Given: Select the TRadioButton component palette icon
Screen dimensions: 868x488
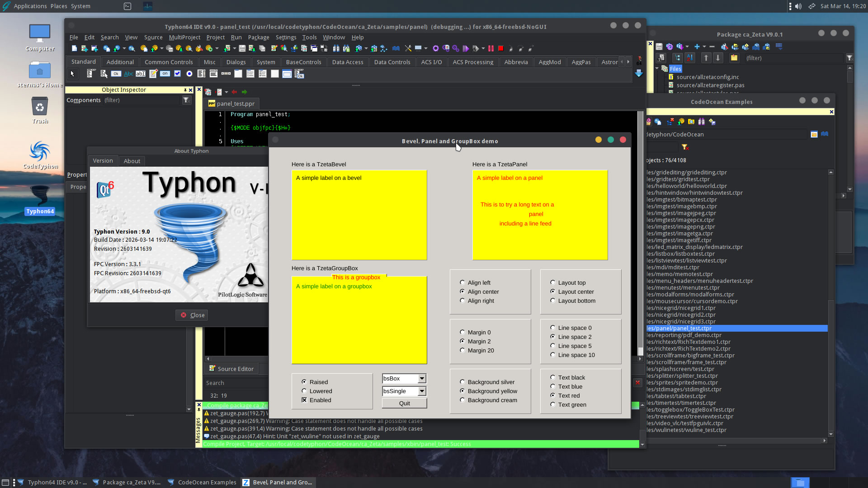Looking at the screenshot, I should click(x=189, y=74).
